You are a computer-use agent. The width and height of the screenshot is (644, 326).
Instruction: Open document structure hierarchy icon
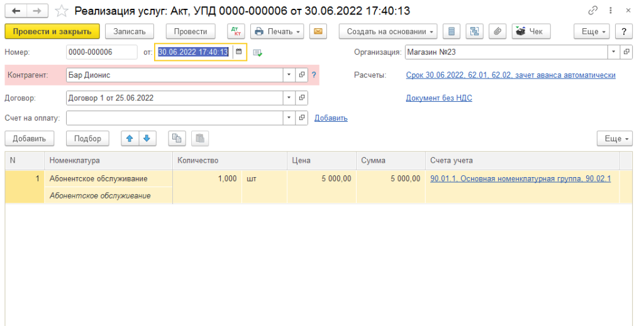[x=474, y=31]
